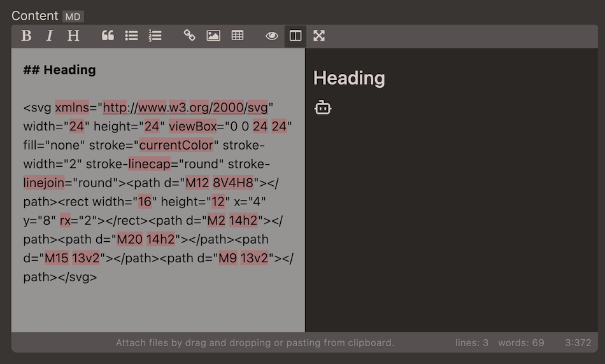Toggle bold formatting
The height and width of the screenshot is (364, 605).
click(26, 36)
